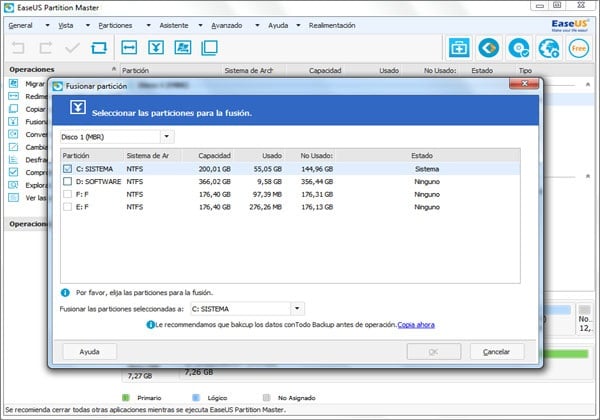Screen dimensions: 600x420
Task: Click the OK button in dialog
Action: [x=434, y=352]
